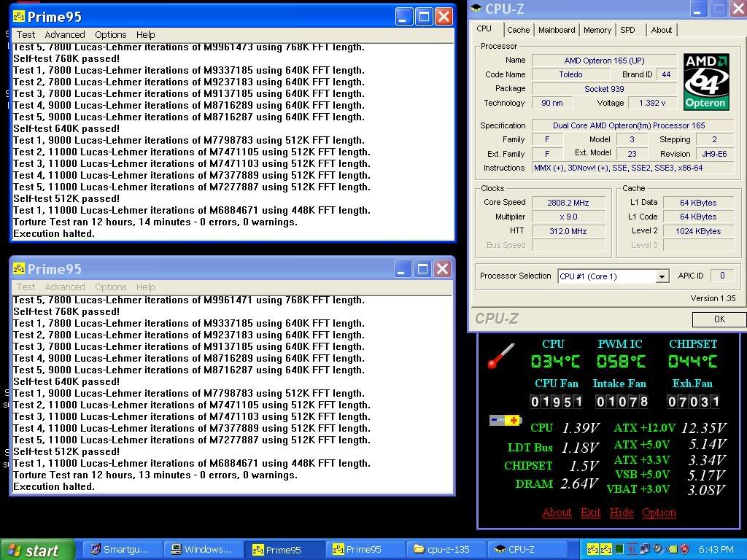Click the line "Torture Test ran 12 hours, 14 minutes"
The height and width of the screenshot is (560, 747).
(155, 222)
